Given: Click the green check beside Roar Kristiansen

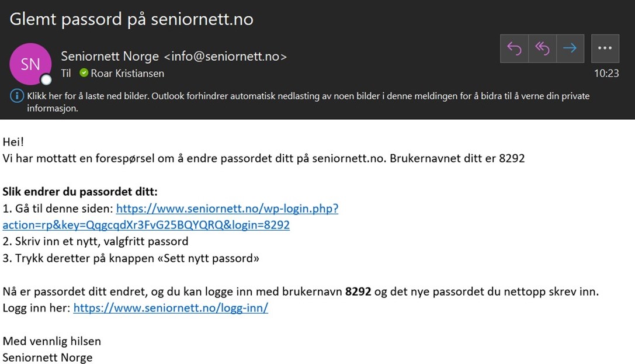Looking at the screenshot, I should coord(84,73).
